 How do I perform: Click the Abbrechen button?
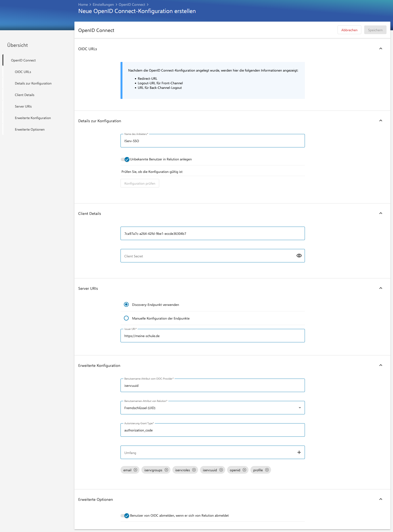click(349, 30)
